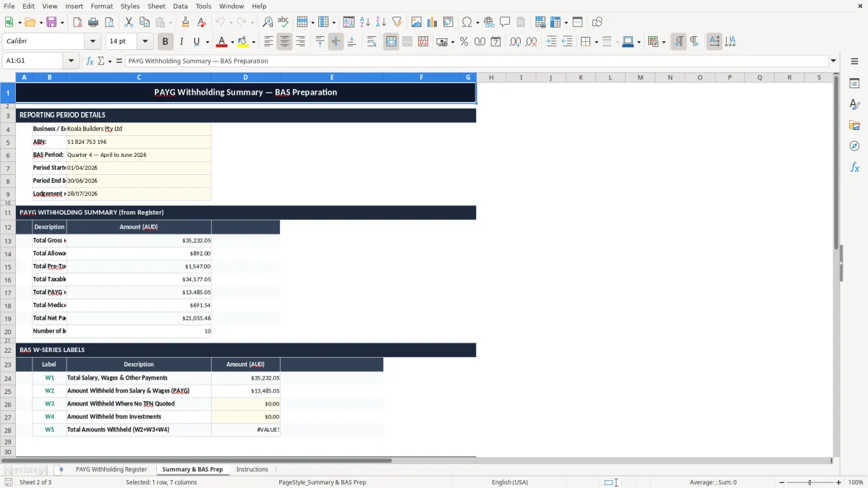
Task: Insert Special Character omega icon
Action: 467,22
